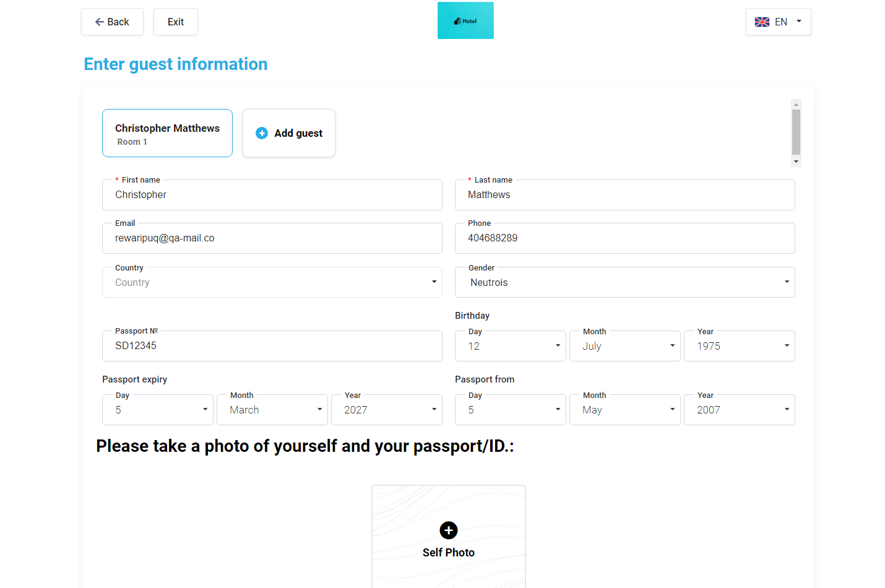Open Passport from Month dropdown showing May

(x=625, y=410)
